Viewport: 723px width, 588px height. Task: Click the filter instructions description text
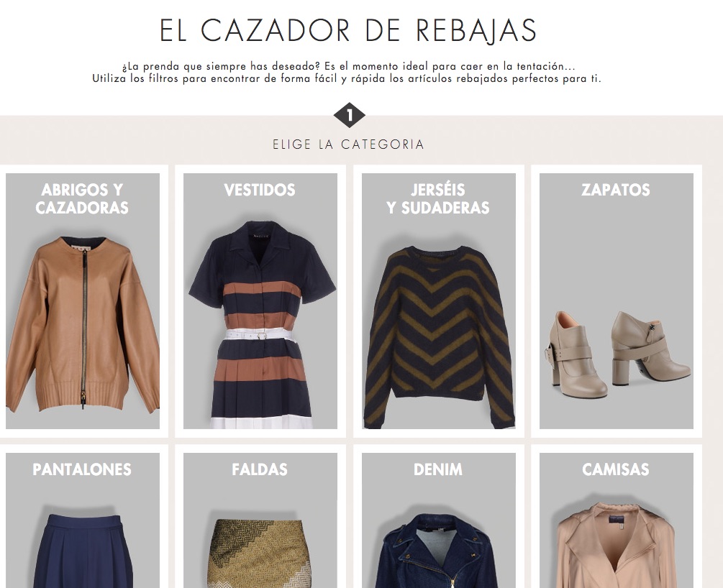(347, 73)
